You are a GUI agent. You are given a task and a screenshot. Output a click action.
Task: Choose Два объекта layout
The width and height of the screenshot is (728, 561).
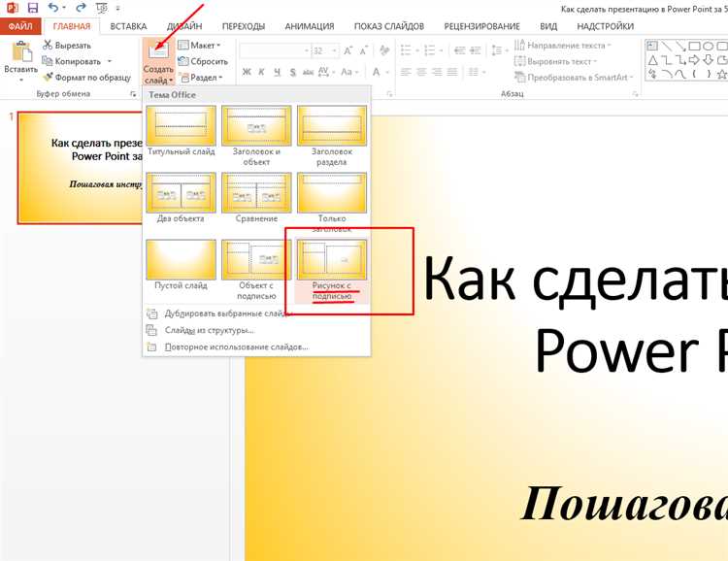click(x=182, y=198)
